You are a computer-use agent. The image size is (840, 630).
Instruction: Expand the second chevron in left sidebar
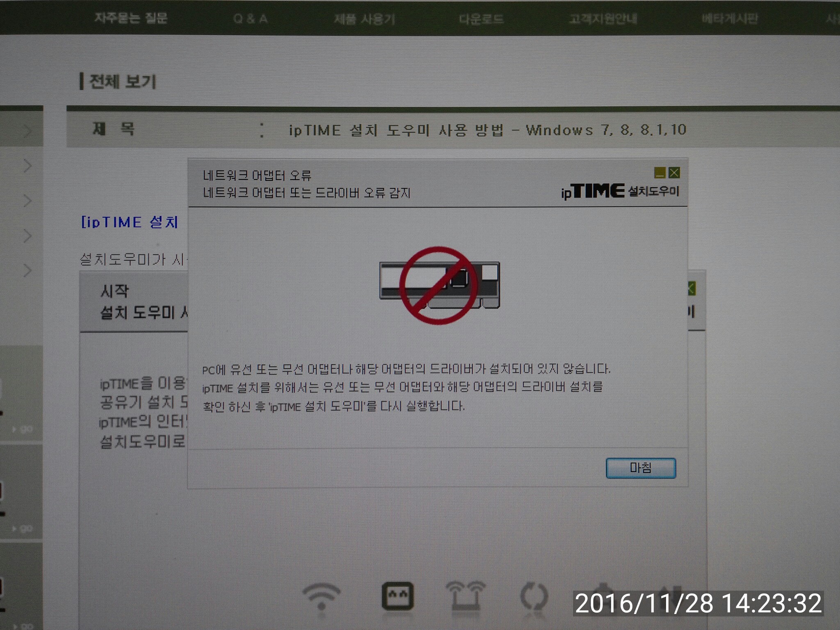pos(27,166)
